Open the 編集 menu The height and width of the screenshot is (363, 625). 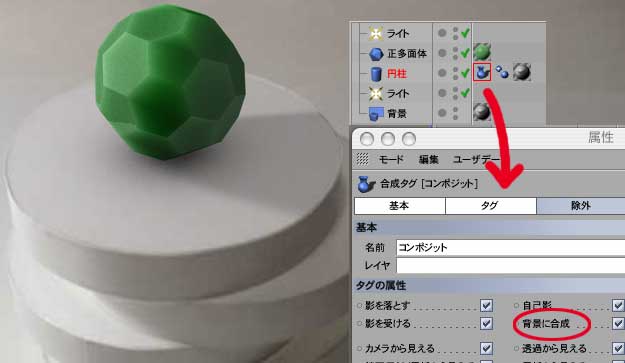pyautogui.click(x=428, y=159)
